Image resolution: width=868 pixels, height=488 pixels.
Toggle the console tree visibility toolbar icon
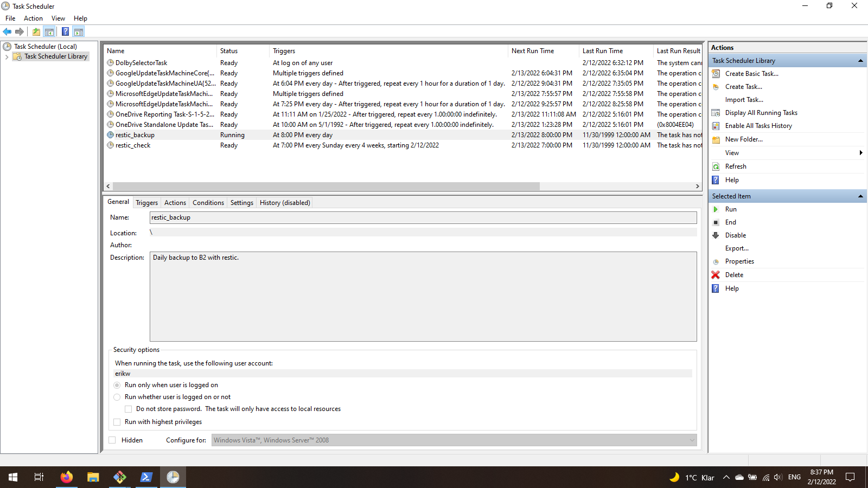point(49,31)
